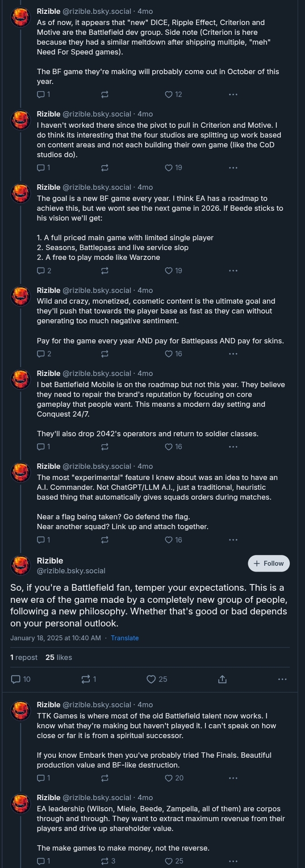Like the A.I. Commander feature post
This screenshot has height=868, width=305.
169,540
